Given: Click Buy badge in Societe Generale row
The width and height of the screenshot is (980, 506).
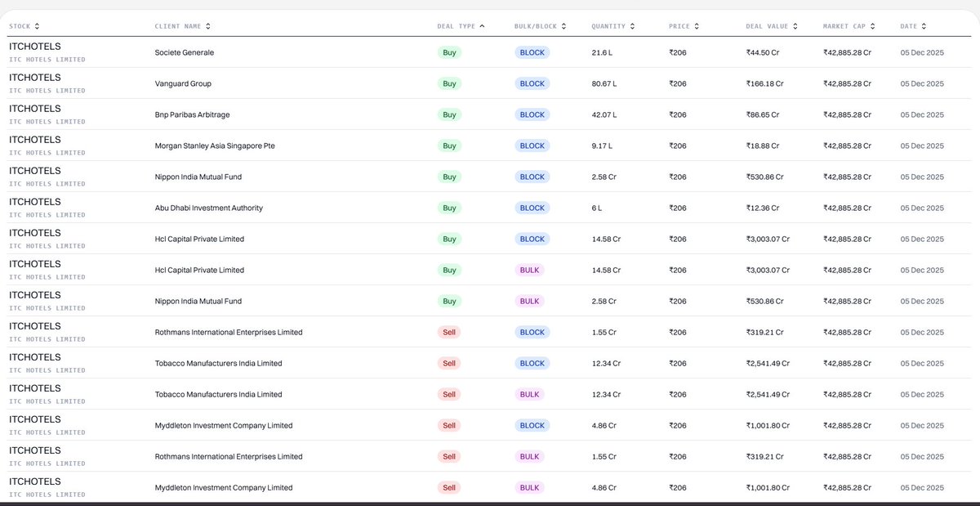Looking at the screenshot, I should (449, 52).
